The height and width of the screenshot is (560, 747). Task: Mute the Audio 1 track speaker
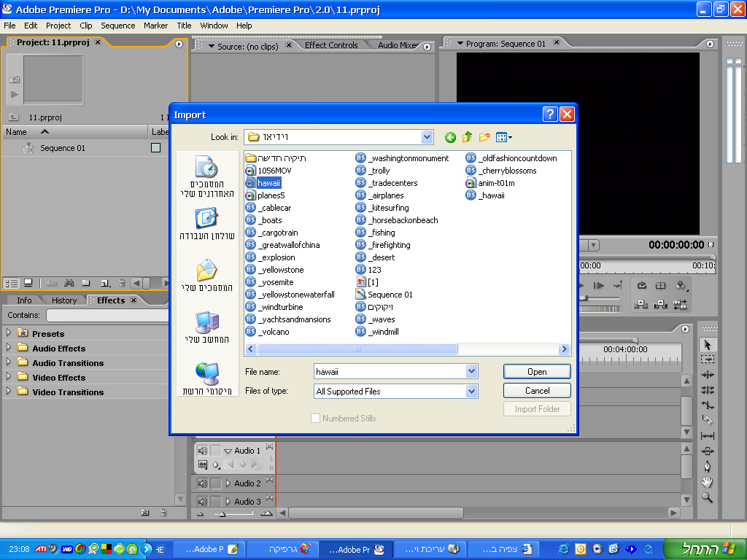pyautogui.click(x=203, y=451)
